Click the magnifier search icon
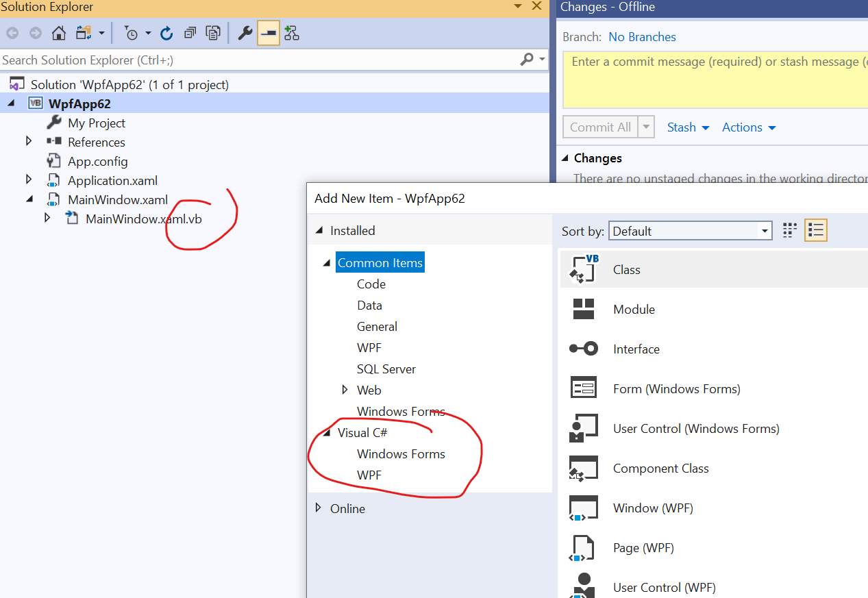This screenshot has width=868, height=598. tap(527, 60)
